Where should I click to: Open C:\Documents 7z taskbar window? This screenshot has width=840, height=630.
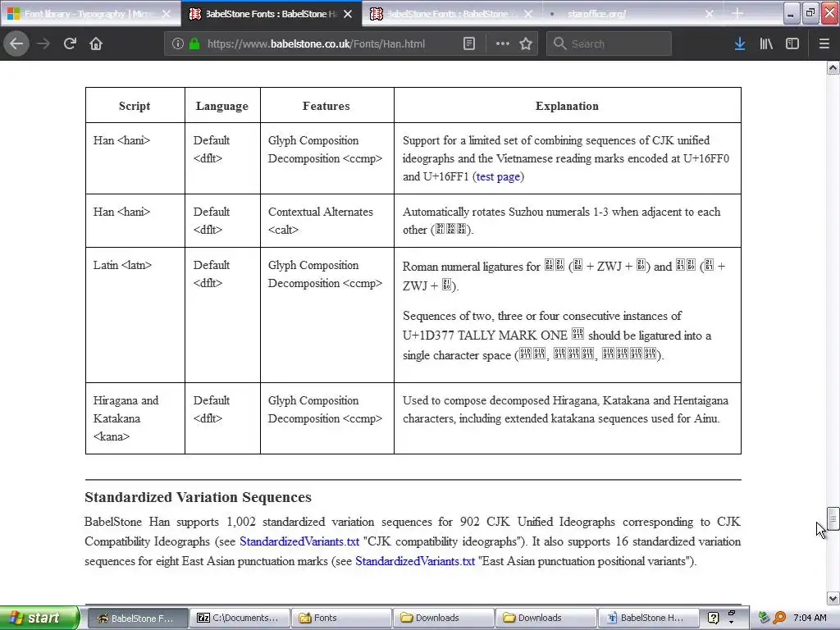point(240,618)
